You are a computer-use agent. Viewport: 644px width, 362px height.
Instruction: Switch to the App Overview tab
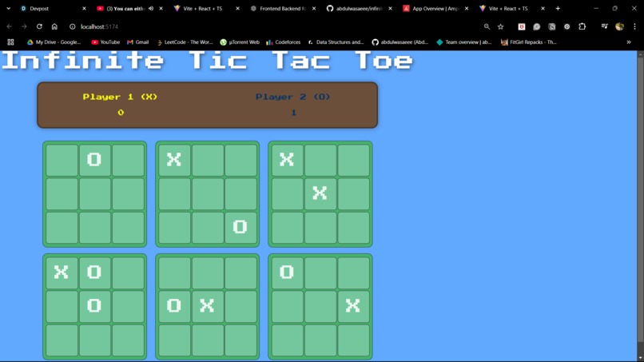pyautogui.click(x=435, y=8)
